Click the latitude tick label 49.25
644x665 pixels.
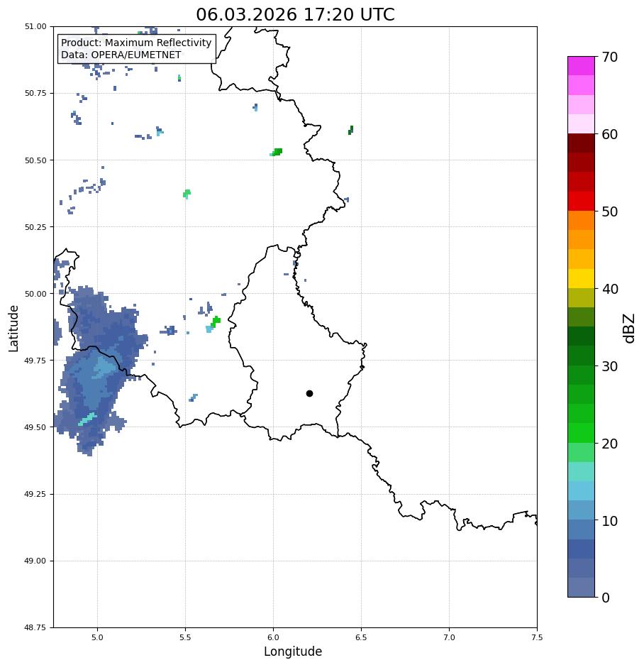point(35,494)
